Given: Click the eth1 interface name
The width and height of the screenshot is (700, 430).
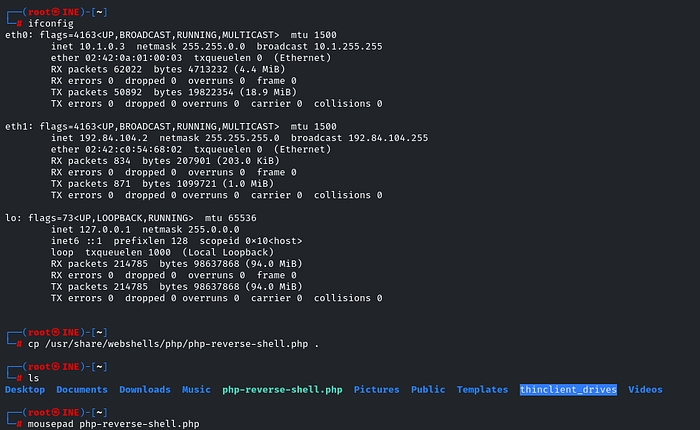Looking at the screenshot, I should tap(17, 127).
